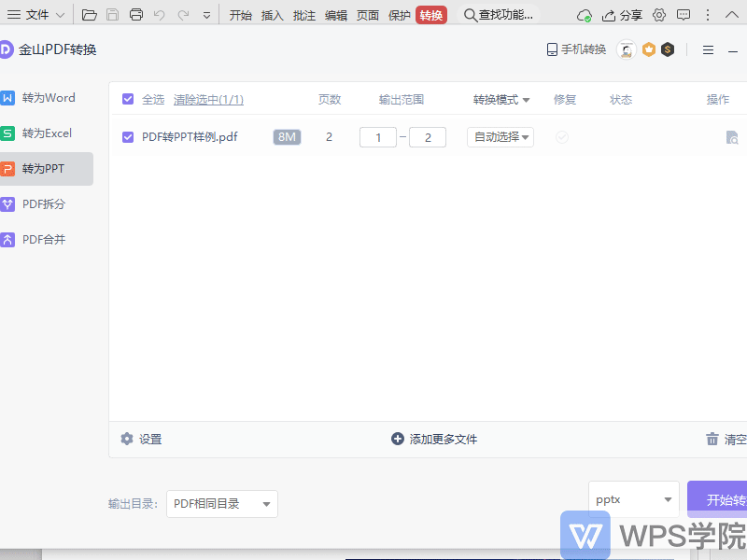Click the cloud sync status icon

tap(585, 16)
